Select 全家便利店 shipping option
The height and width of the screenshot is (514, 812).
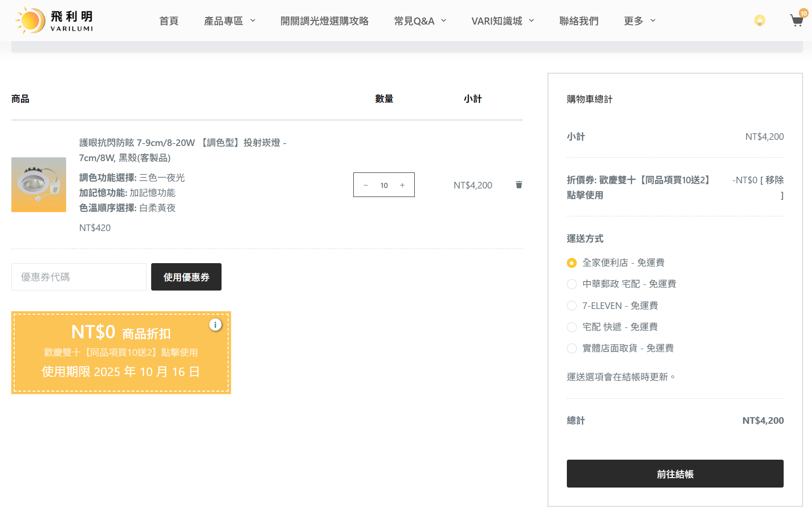572,263
